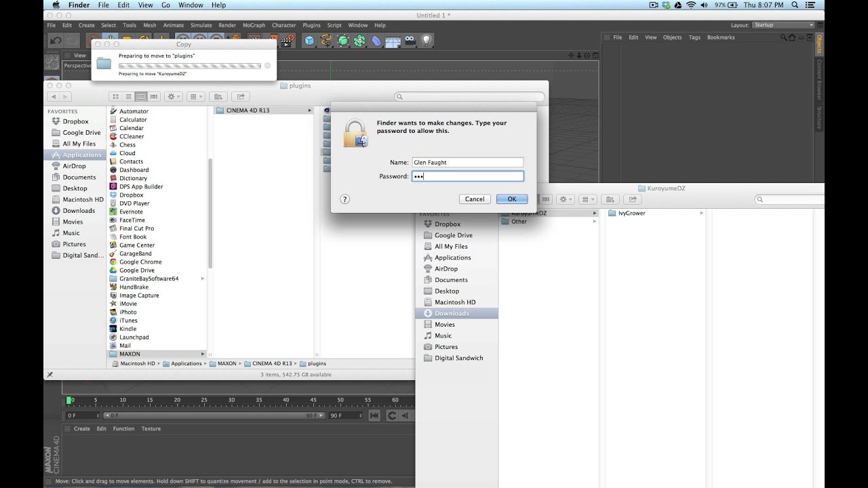The image size is (868, 488).
Task: Click the Floor environment objects icon
Action: click(393, 41)
